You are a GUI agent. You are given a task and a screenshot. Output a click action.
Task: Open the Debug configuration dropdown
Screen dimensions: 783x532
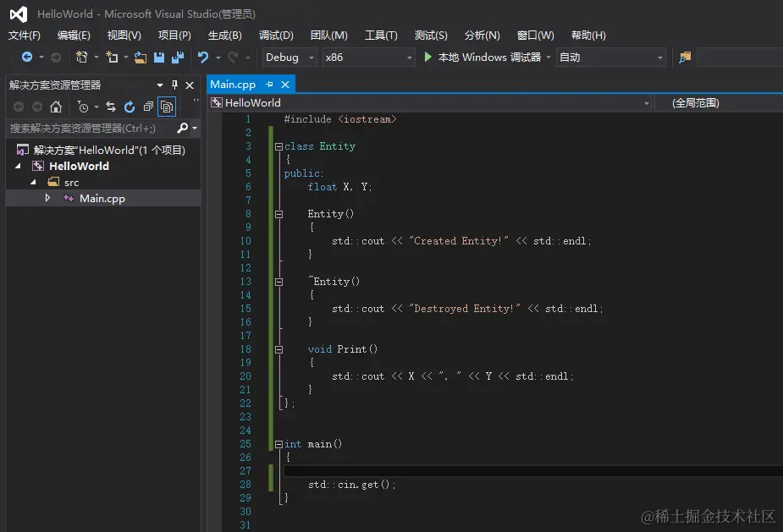click(289, 58)
